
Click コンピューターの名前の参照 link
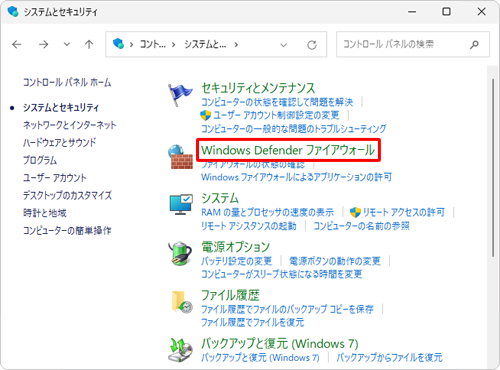coord(361,226)
